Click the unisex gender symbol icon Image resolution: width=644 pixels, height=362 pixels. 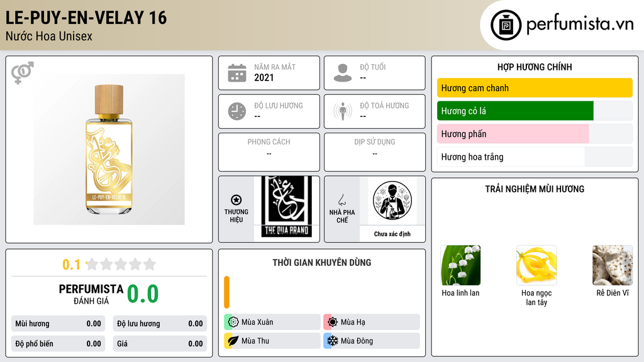coord(22,73)
